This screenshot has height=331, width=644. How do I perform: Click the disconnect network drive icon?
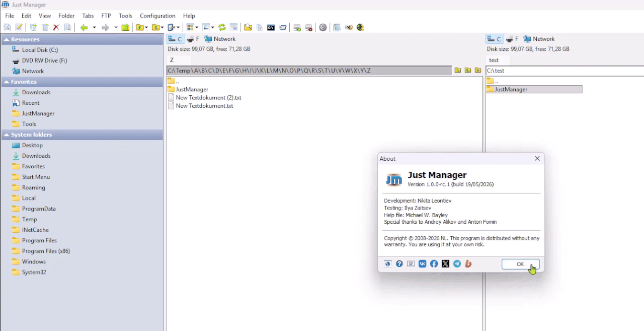point(308,27)
